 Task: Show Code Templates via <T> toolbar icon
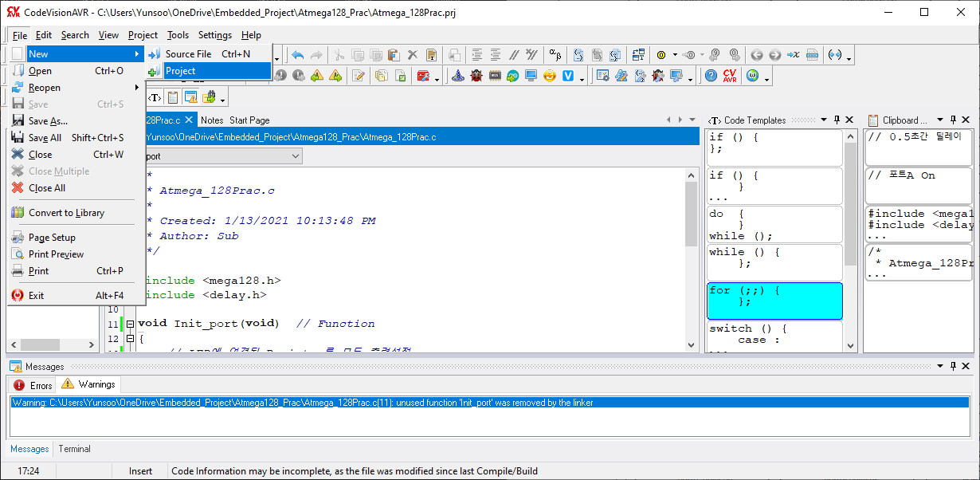tap(155, 97)
